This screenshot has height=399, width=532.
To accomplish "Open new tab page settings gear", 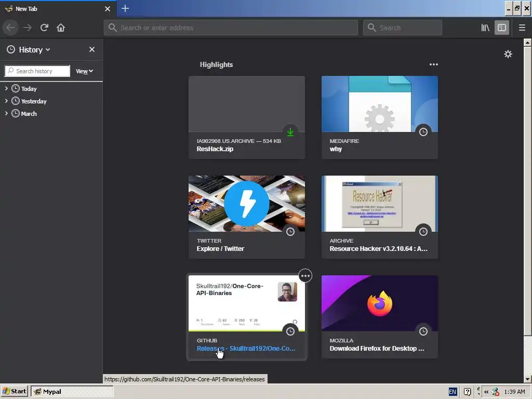I will [508, 54].
